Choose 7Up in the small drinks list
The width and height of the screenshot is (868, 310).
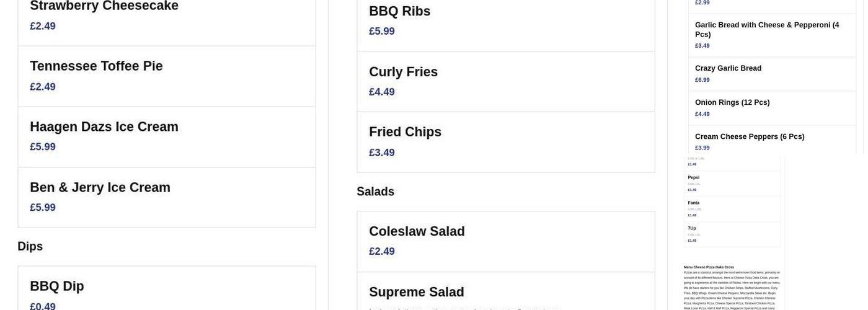pyautogui.click(x=692, y=228)
